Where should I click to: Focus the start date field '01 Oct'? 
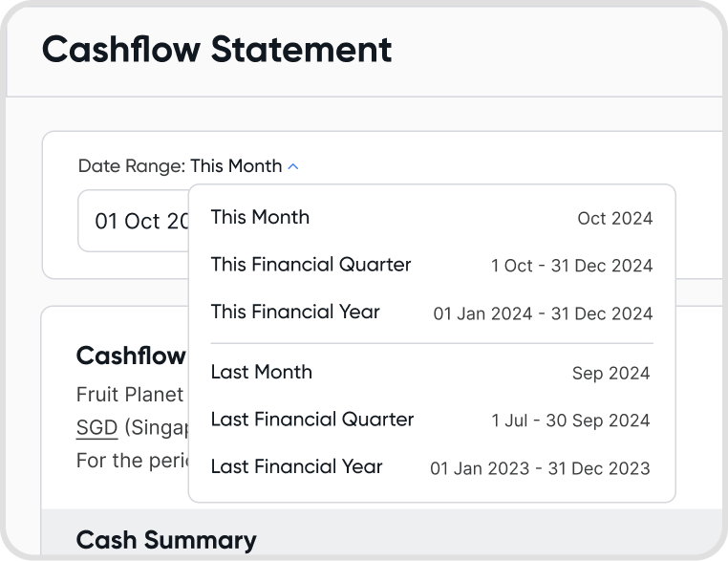134,221
